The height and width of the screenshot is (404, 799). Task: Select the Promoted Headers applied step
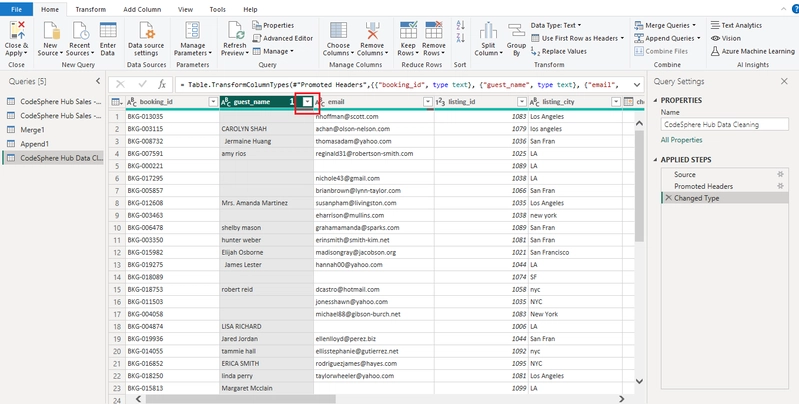click(703, 186)
